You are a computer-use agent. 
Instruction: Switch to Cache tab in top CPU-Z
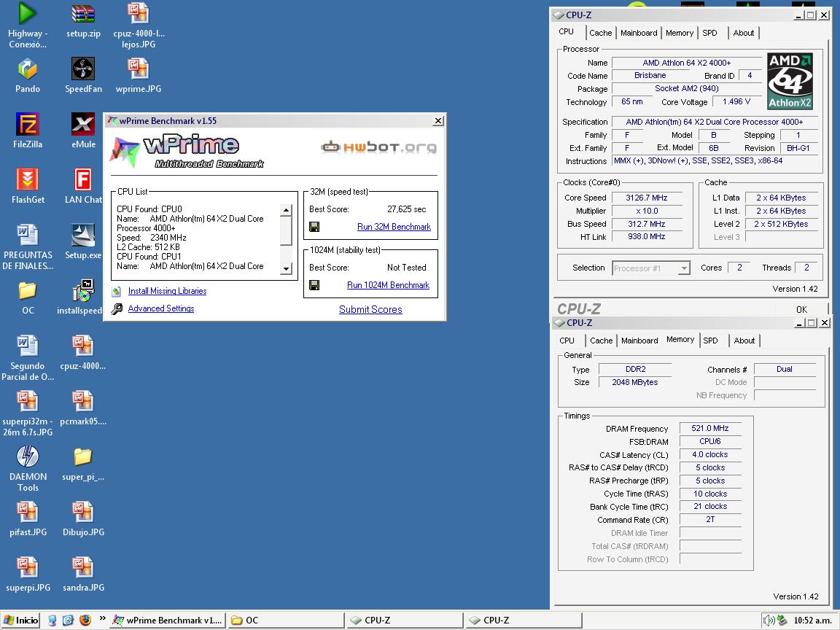click(x=601, y=33)
